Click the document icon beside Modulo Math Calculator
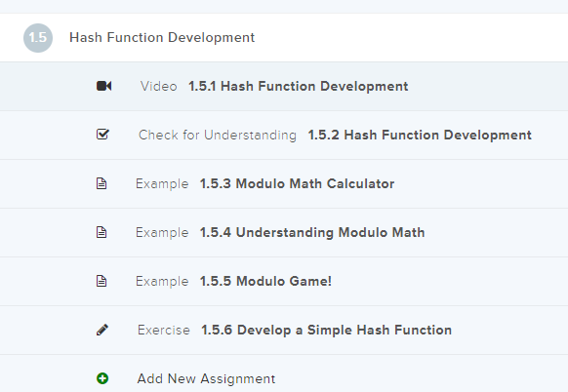This screenshot has width=568, height=392. [101, 183]
